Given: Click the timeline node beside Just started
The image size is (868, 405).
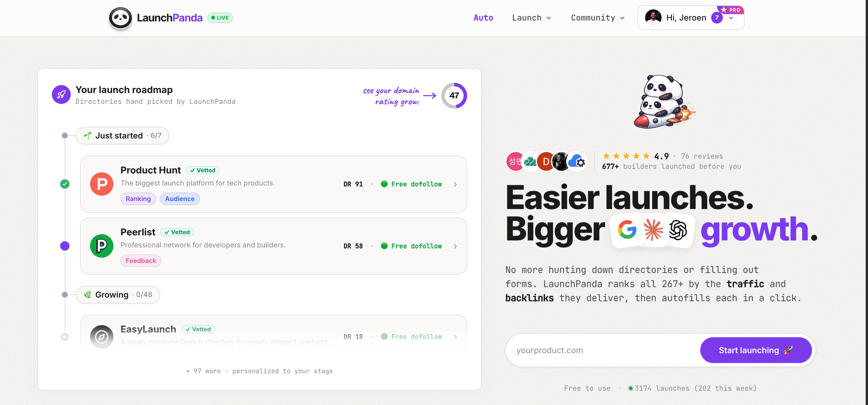Looking at the screenshot, I should [65, 136].
